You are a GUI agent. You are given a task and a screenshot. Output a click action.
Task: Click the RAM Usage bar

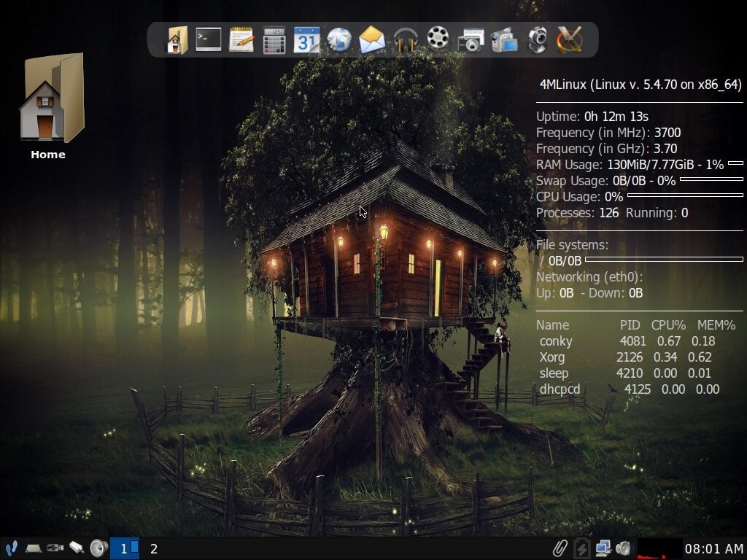735,163
